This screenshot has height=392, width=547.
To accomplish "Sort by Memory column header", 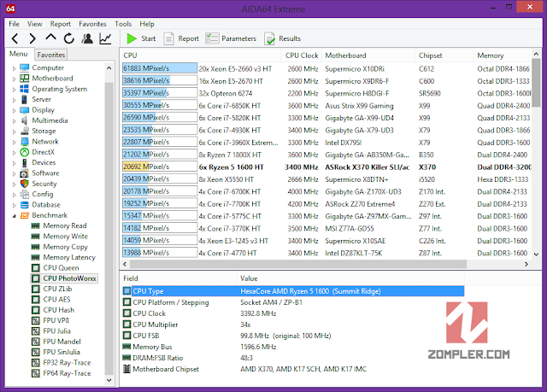I will click(x=503, y=56).
